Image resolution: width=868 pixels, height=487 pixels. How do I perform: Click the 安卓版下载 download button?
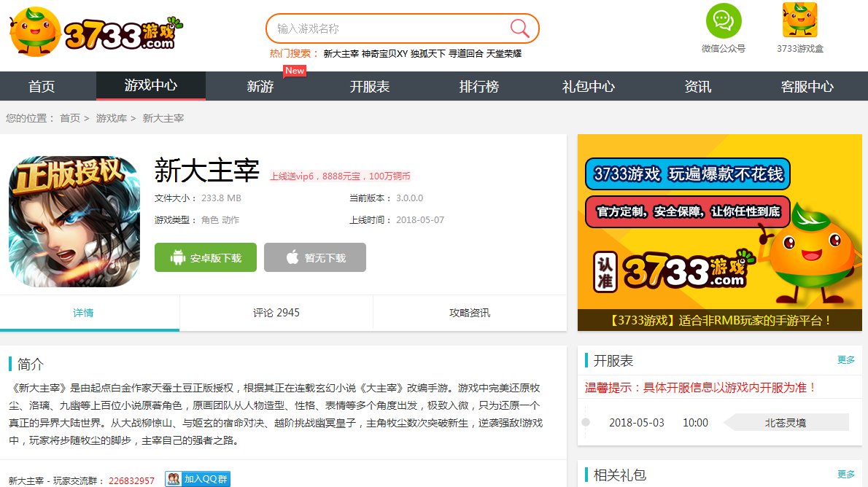(206, 257)
